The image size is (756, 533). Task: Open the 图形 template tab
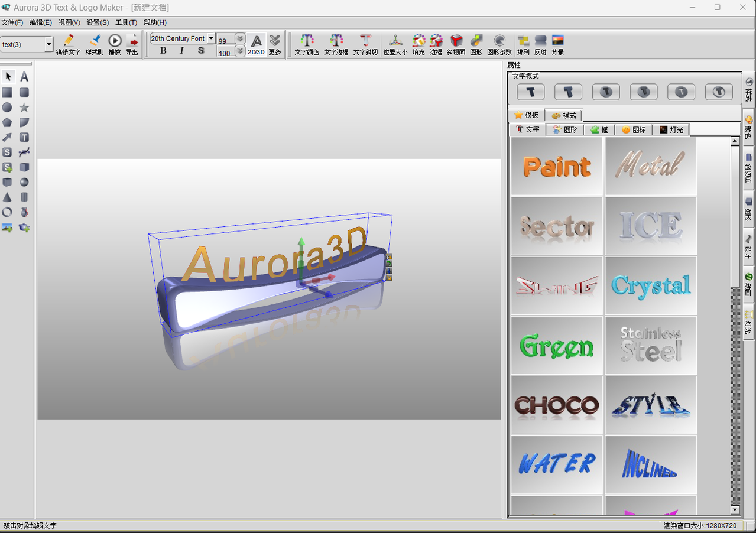pyautogui.click(x=565, y=129)
